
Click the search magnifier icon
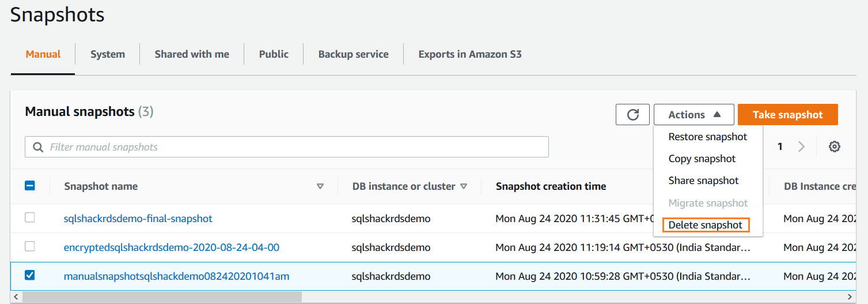pos(39,147)
